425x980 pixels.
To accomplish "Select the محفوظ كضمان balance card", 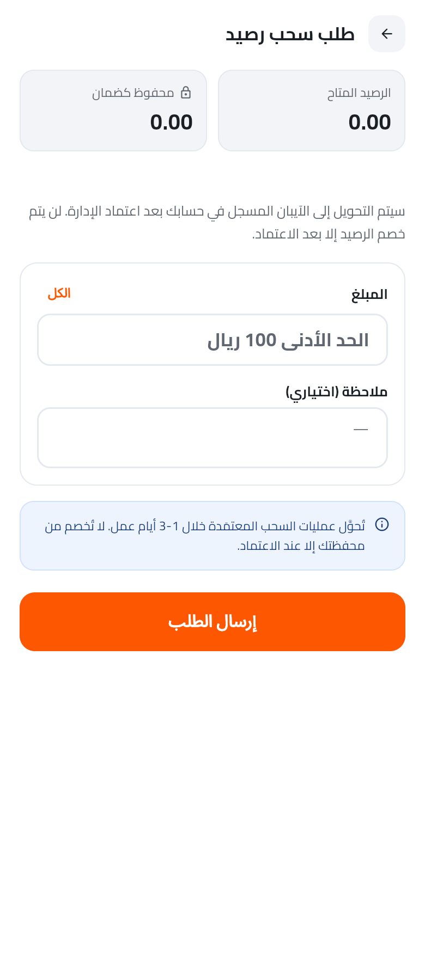I will [113, 111].
